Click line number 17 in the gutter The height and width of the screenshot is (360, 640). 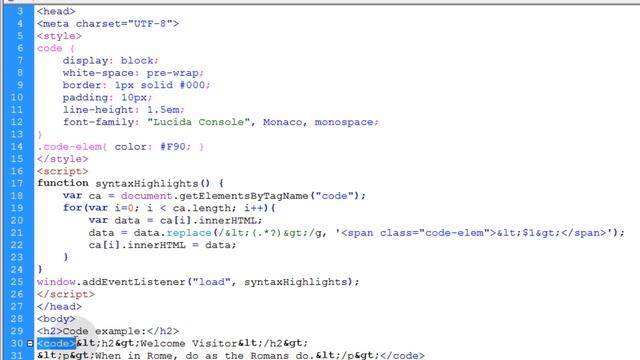17,183
